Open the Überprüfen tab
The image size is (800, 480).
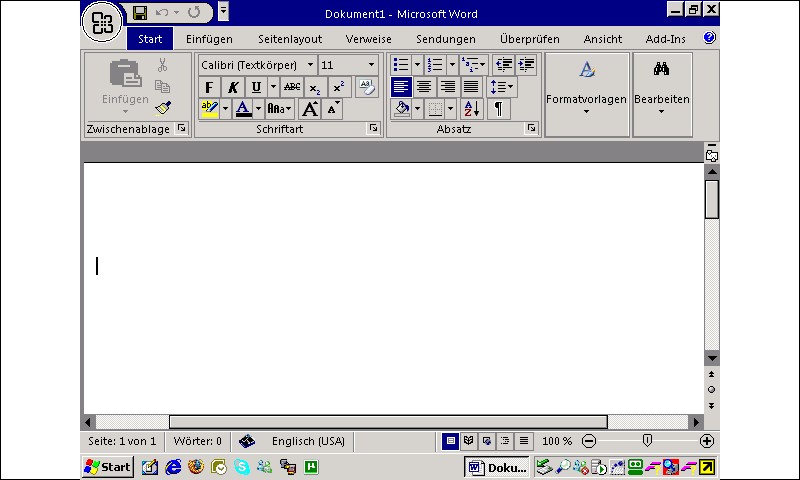530,39
